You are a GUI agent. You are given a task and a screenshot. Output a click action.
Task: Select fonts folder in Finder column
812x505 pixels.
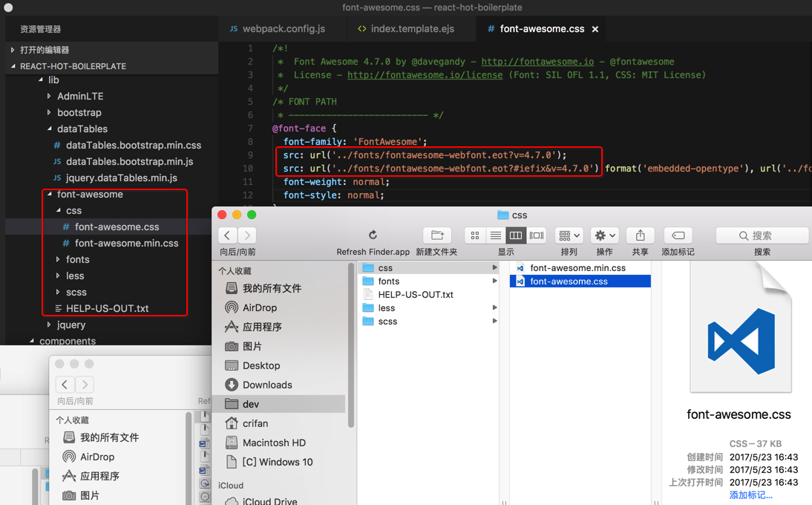coord(429,281)
